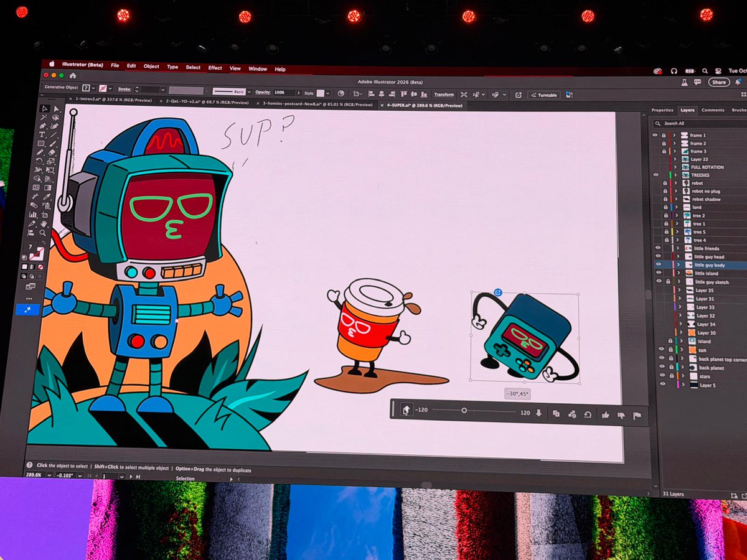Click the Turntable button
The image size is (747, 560).
[x=544, y=95]
